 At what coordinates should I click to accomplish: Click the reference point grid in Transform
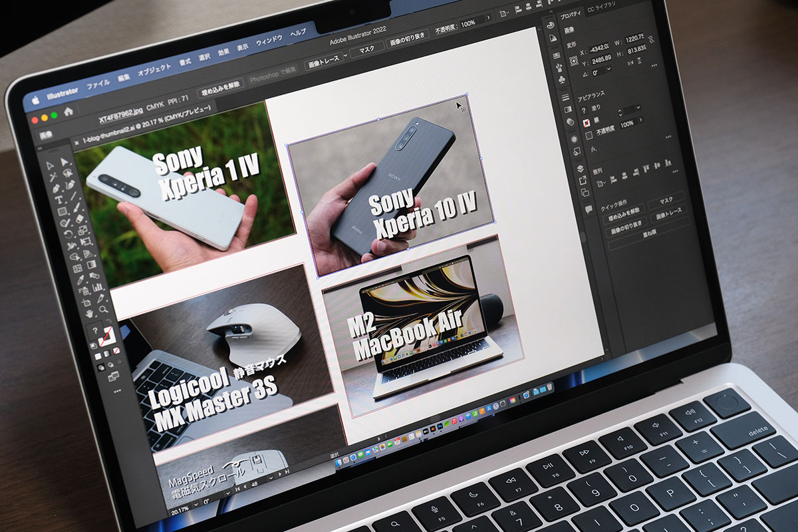tap(573, 61)
